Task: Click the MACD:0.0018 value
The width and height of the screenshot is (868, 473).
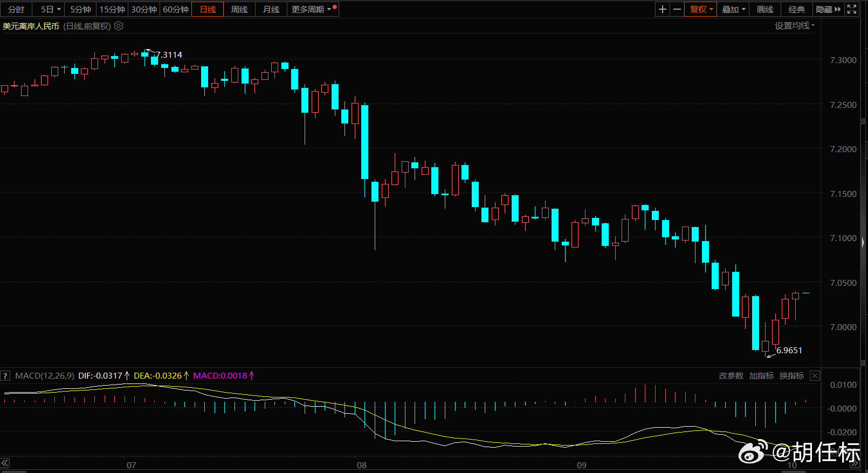Action: coord(220,375)
